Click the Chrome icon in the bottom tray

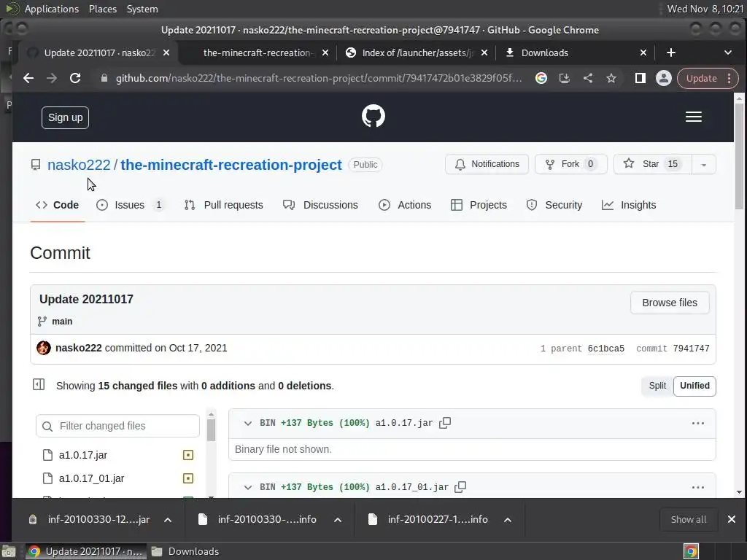click(x=691, y=551)
